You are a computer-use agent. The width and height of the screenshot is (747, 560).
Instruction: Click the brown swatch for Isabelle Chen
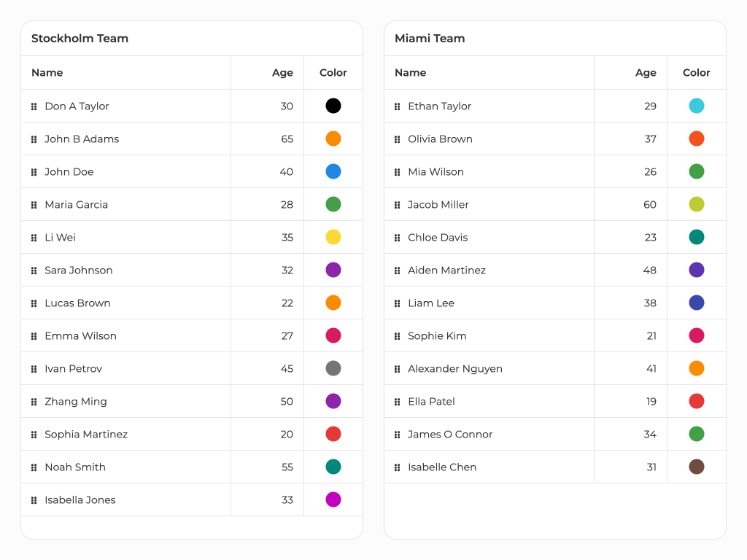click(x=697, y=467)
